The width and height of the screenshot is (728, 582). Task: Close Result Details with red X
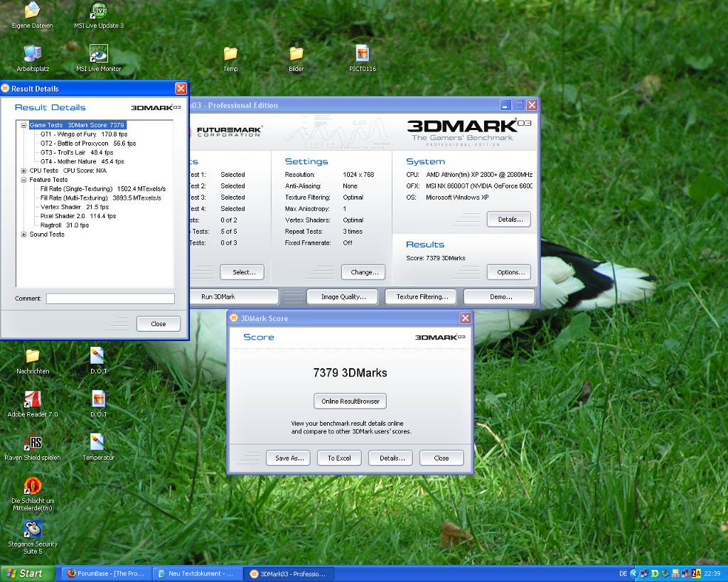181,88
